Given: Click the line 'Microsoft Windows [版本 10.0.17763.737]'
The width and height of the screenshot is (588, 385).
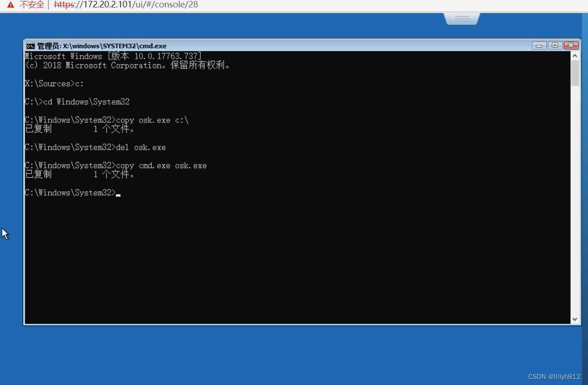Looking at the screenshot, I should point(113,56).
